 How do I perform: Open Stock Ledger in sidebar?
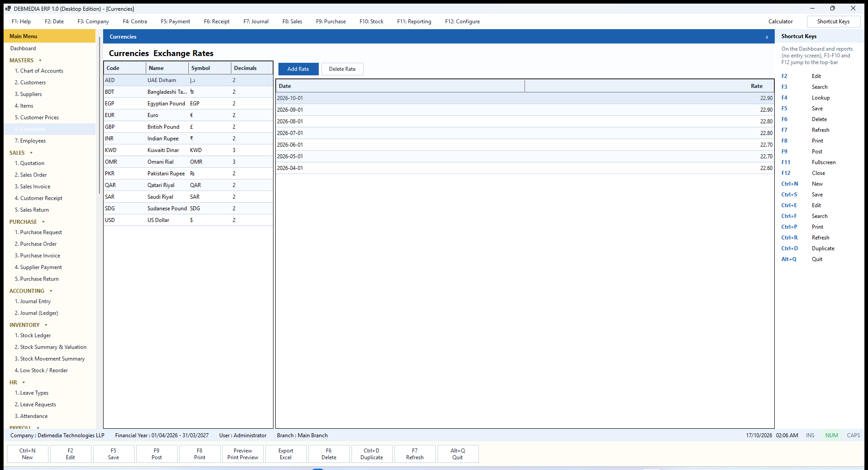click(x=33, y=335)
